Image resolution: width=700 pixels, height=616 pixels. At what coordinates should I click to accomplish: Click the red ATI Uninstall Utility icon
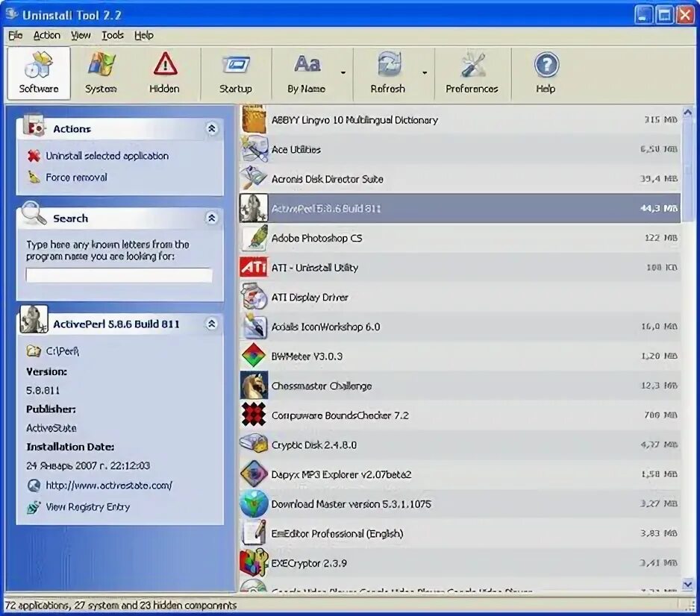click(x=254, y=267)
